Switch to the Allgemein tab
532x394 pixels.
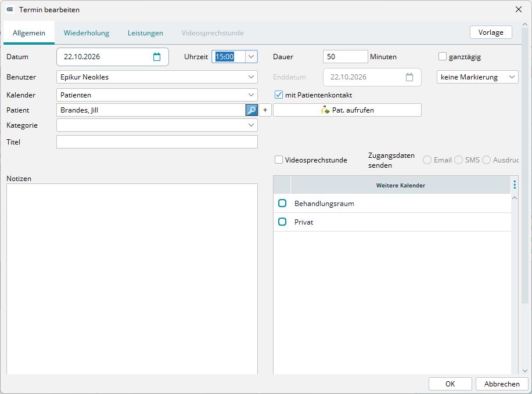tap(29, 33)
